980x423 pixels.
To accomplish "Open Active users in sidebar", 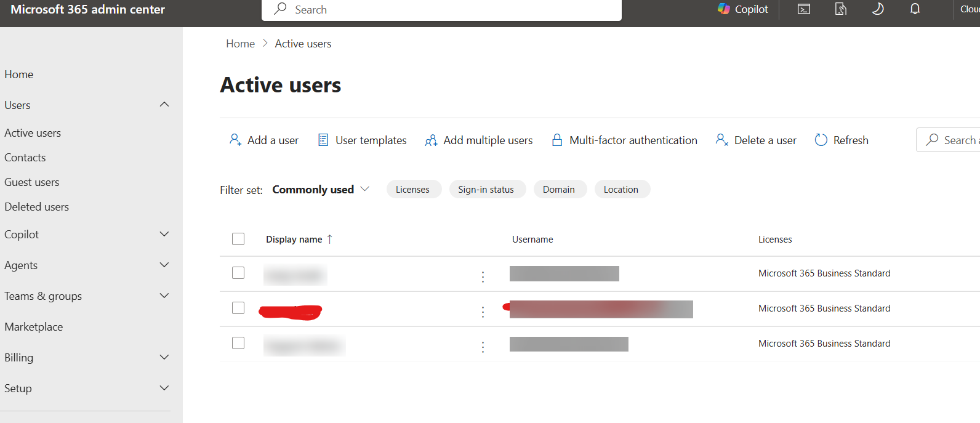I will click(33, 133).
